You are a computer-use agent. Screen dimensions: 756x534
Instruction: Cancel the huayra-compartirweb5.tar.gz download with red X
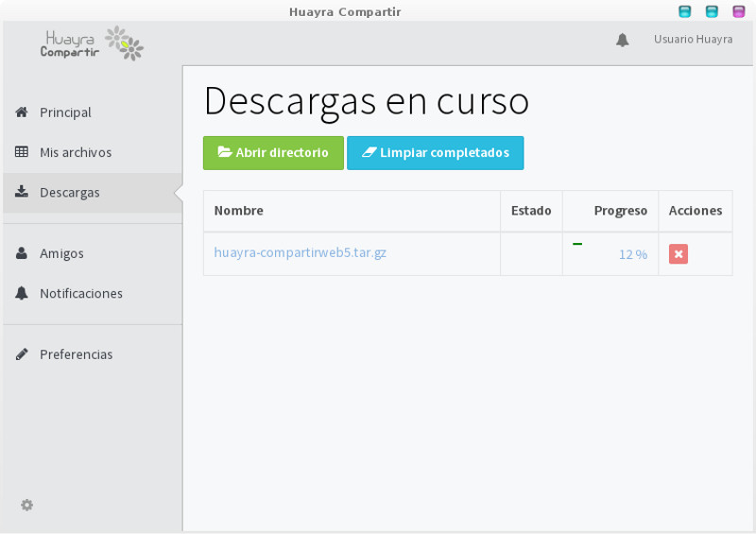(678, 253)
